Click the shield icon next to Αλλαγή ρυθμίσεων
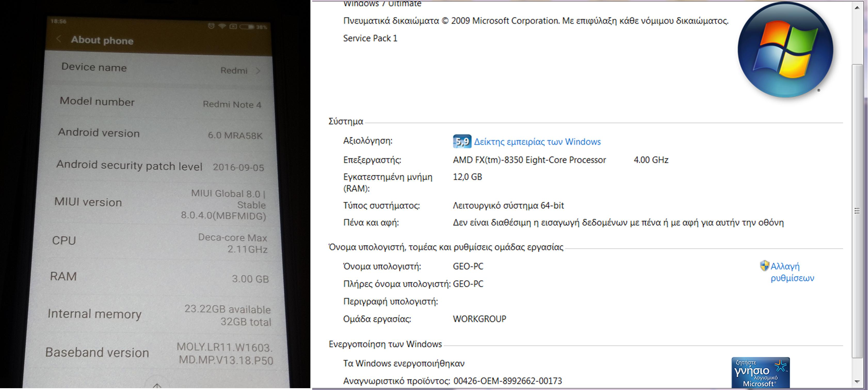 (x=764, y=266)
